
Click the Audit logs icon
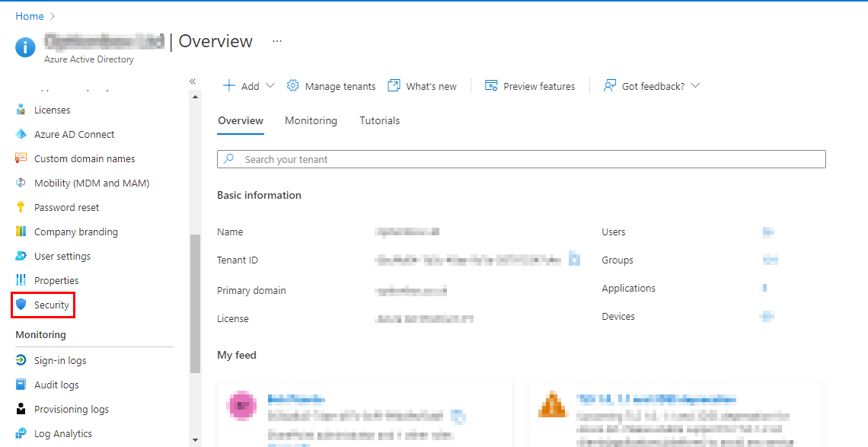21,385
